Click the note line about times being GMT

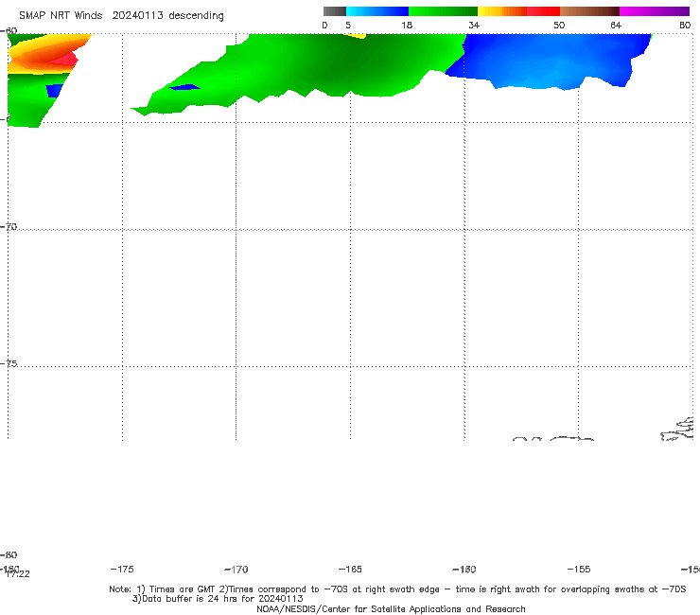point(397,589)
